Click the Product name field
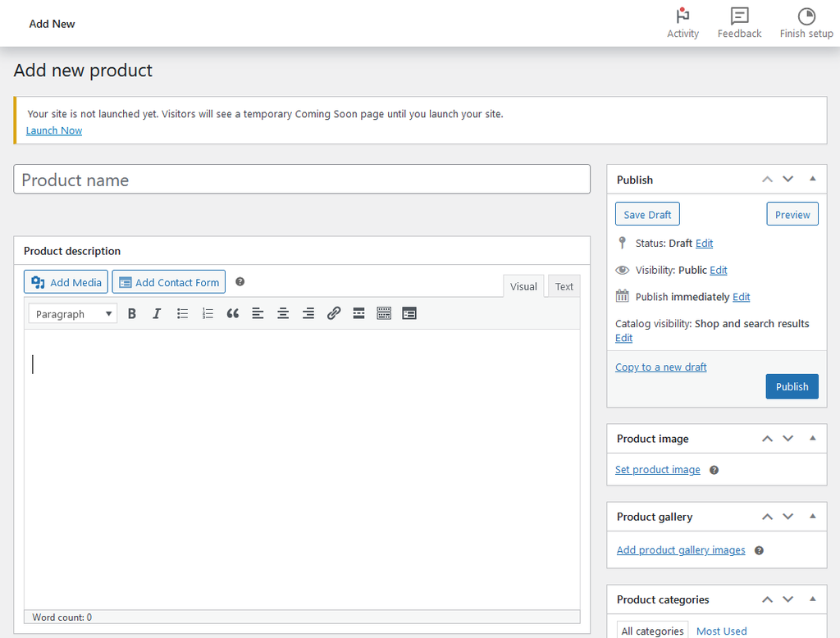 click(302, 180)
